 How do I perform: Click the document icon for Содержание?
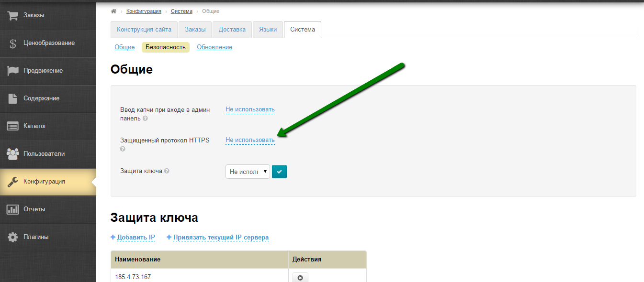click(x=13, y=98)
